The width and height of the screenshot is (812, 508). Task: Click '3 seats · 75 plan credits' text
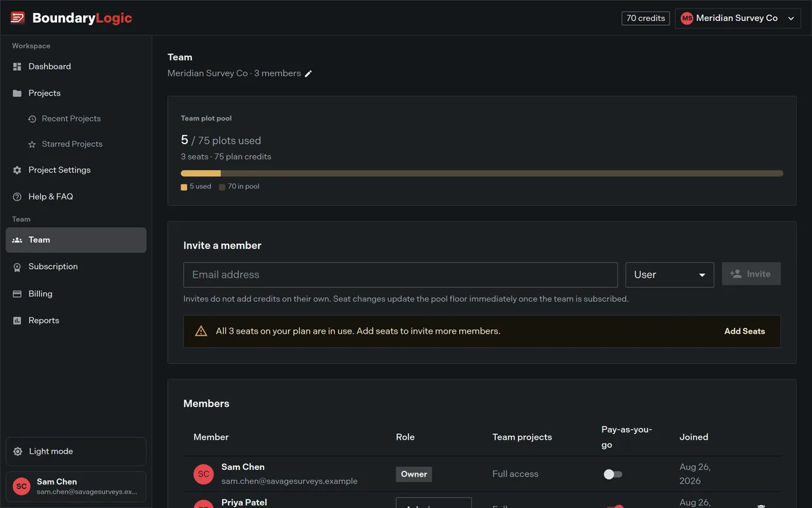tap(226, 157)
